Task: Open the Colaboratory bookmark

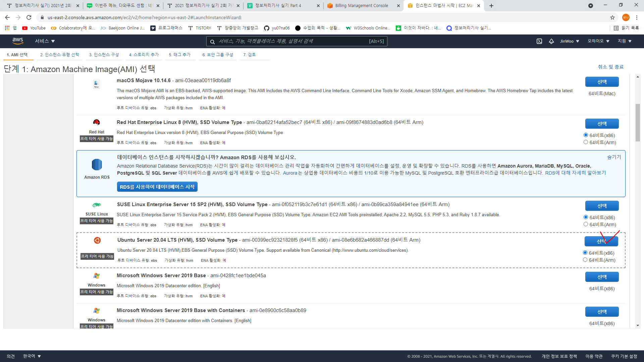Action: tap(73, 28)
